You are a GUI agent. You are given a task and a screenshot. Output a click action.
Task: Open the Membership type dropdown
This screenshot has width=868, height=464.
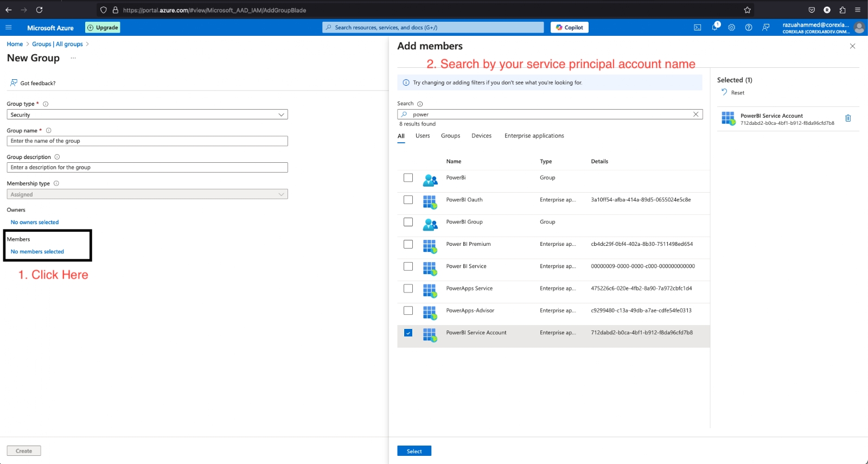click(x=147, y=194)
